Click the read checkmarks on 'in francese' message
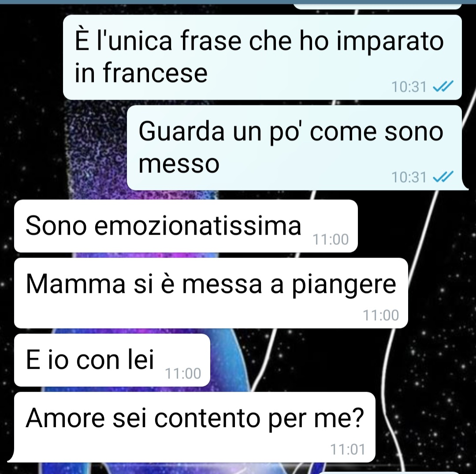This screenshot has width=476, height=474. pos(443,86)
